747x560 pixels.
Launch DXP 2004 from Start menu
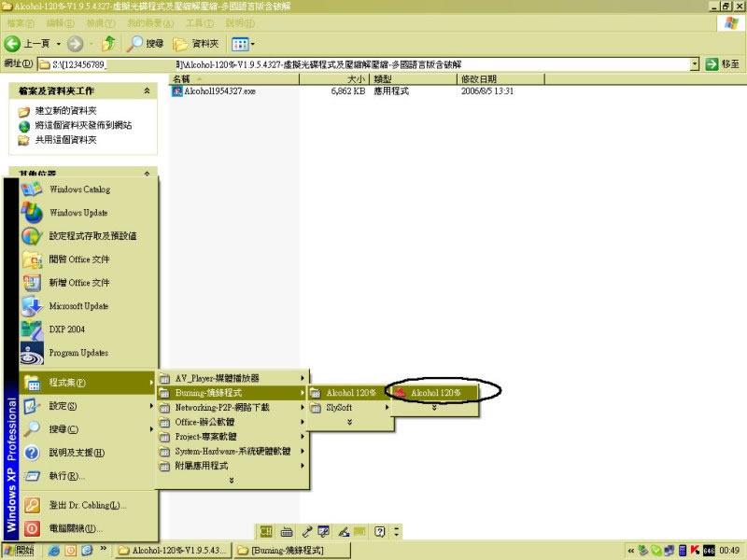(89, 329)
